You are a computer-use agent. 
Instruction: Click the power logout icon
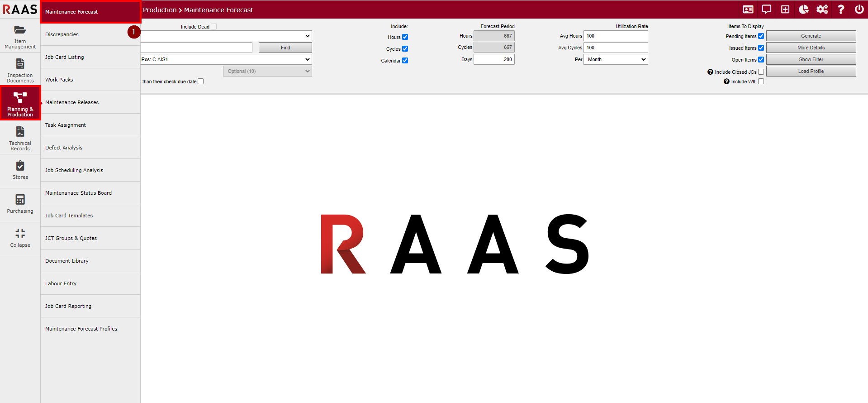coord(859,10)
